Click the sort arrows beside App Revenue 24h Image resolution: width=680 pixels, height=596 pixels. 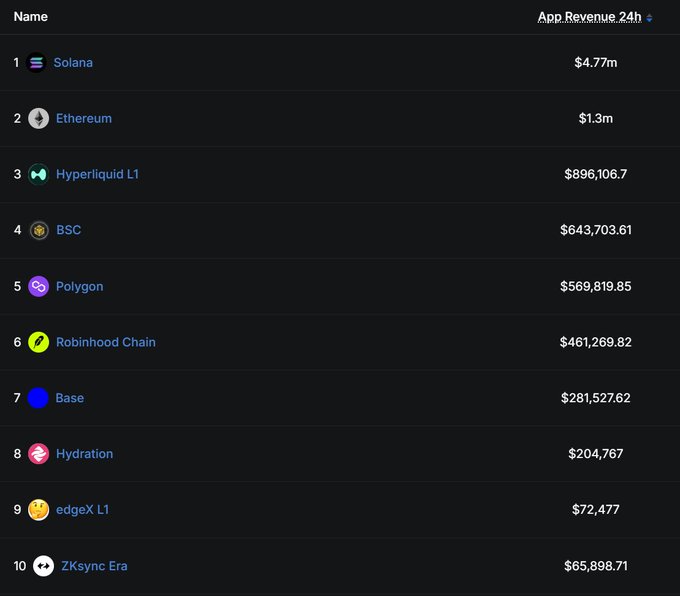[649, 18]
